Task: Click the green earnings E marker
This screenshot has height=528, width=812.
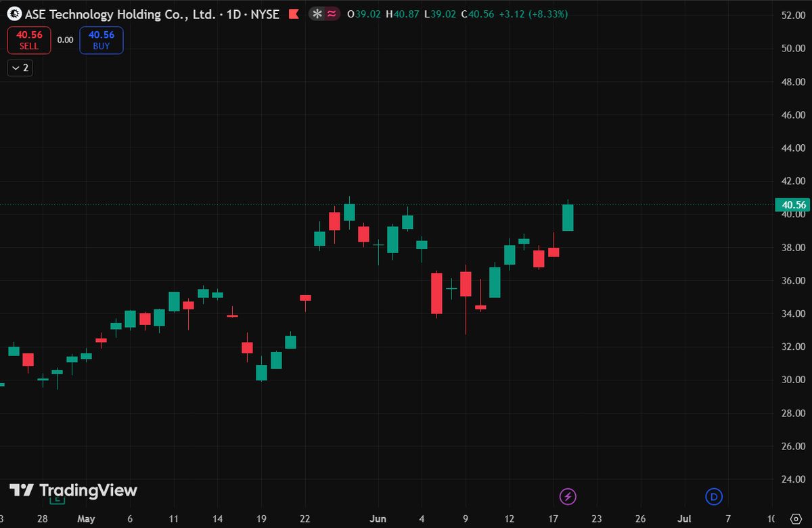Action: [58, 499]
